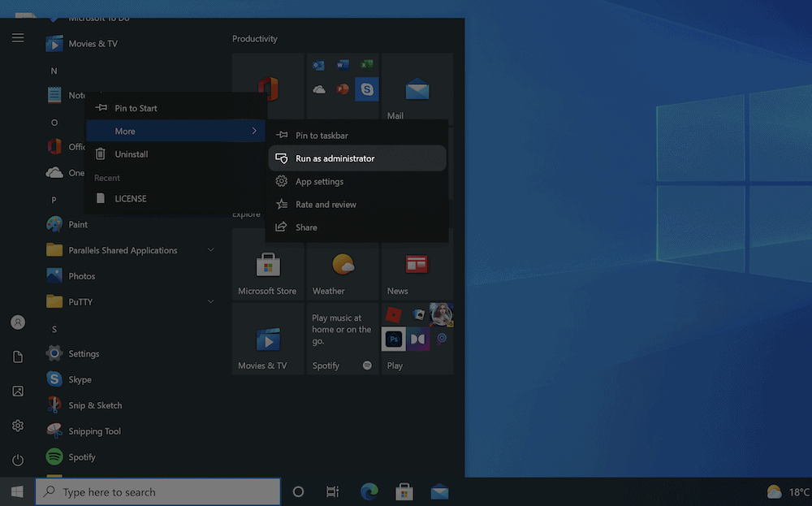Open the Play tile folder
The width and height of the screenshot is (812, 506).
(x=417, y=339)
